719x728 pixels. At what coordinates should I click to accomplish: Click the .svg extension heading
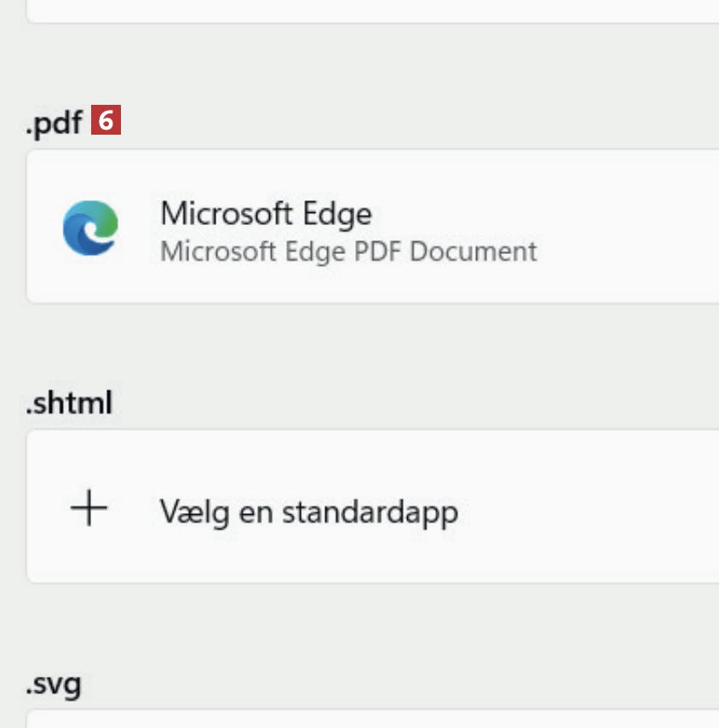click(x=54, y=683)
